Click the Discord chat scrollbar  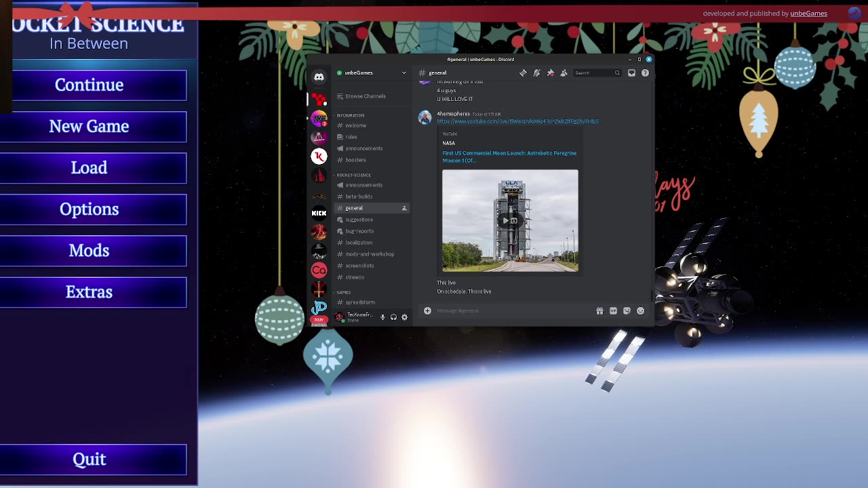click(x=652, y=296)
